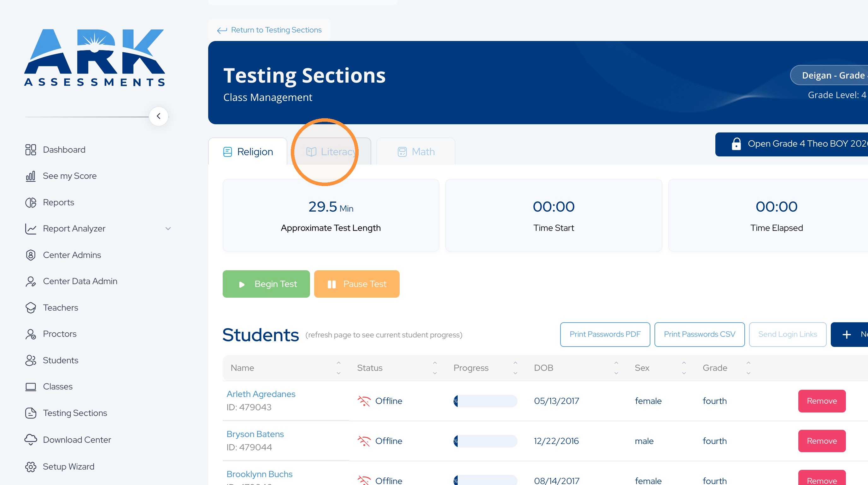Open the Setup Wizard gear icon
The height and width of the screenshot is (485, 868).
[x=31, y=466]
